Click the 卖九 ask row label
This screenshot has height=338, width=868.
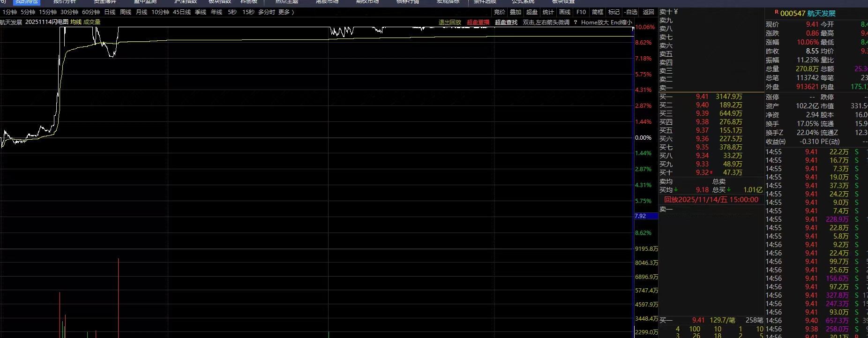point(666,21)
